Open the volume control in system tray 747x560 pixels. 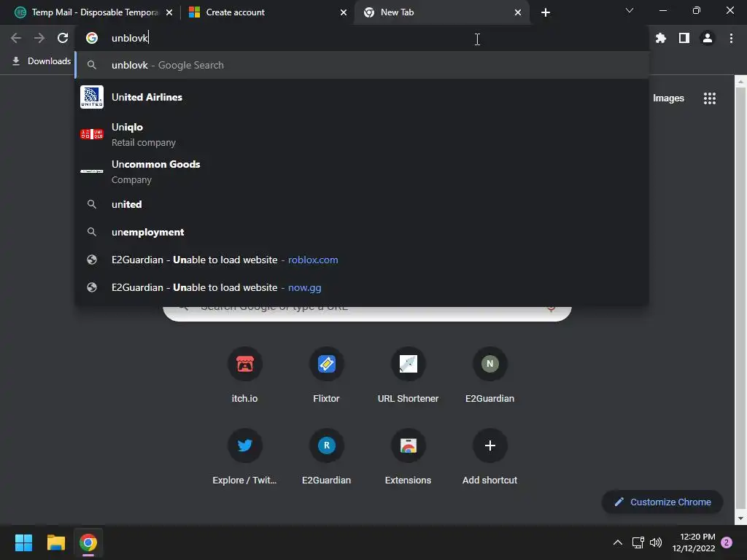(x=656, y=542)
